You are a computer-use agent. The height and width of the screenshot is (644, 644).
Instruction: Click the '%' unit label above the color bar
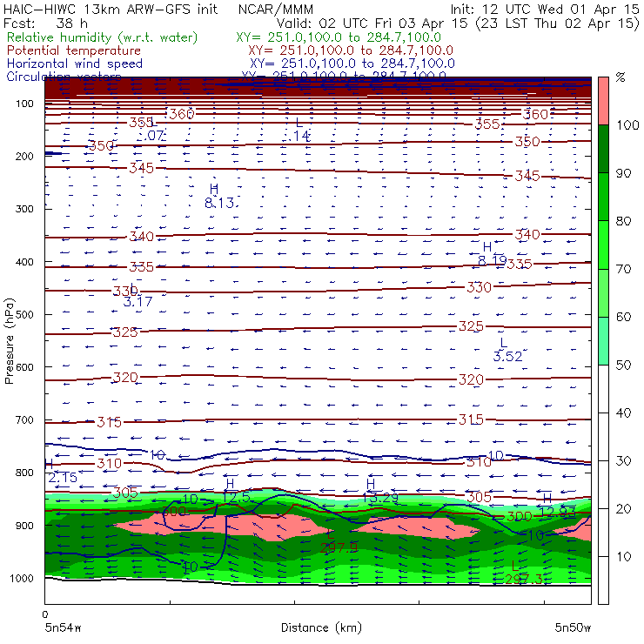coord(621,77)
